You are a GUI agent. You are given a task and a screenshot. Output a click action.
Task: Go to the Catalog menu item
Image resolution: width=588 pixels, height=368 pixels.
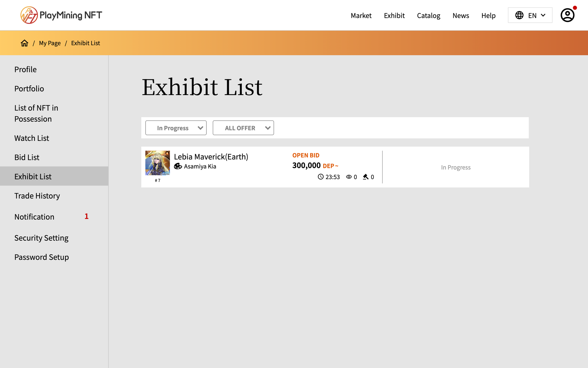[x=428, y=16]
